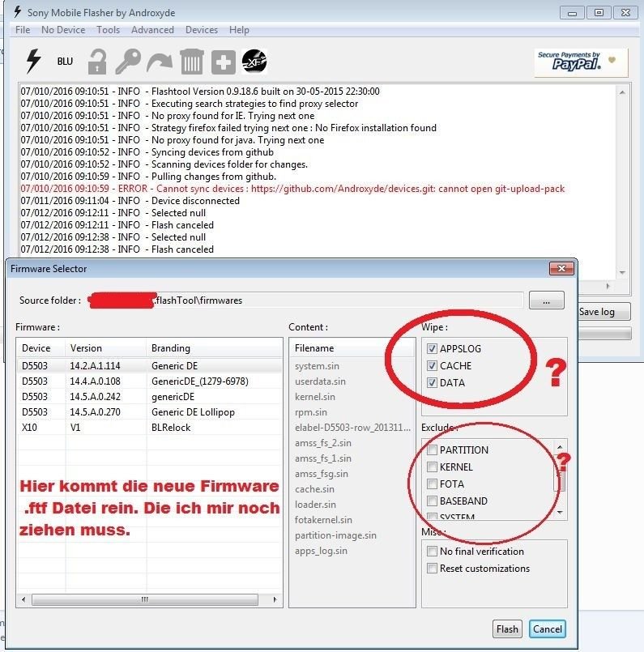Click the round XF icon

tap(254, 61)
